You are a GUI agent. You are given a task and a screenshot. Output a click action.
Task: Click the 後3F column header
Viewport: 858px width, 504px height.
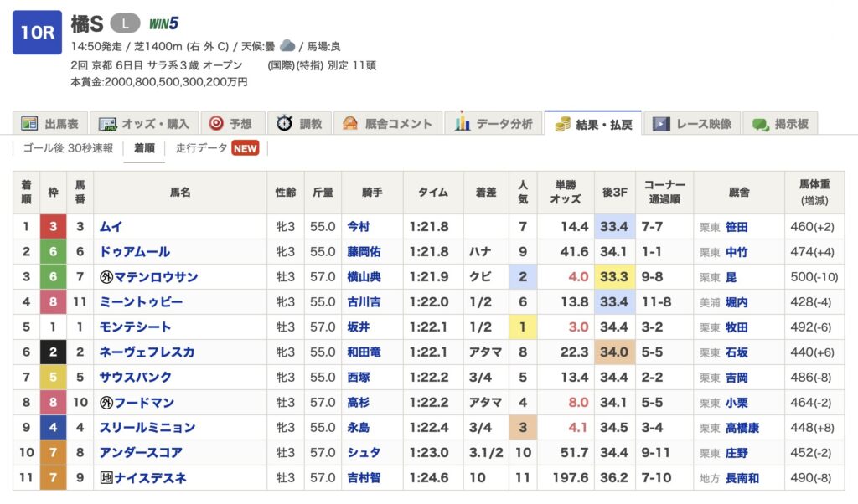(614, 193)
